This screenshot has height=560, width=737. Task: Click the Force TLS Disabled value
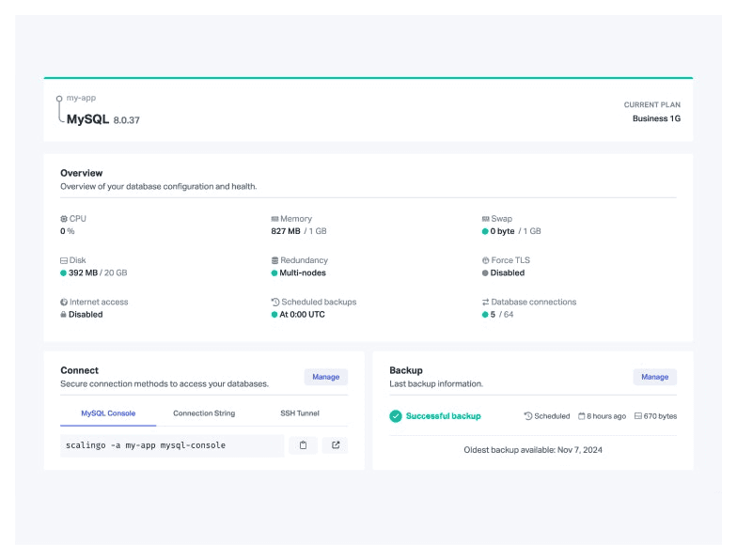coord(508,272)
